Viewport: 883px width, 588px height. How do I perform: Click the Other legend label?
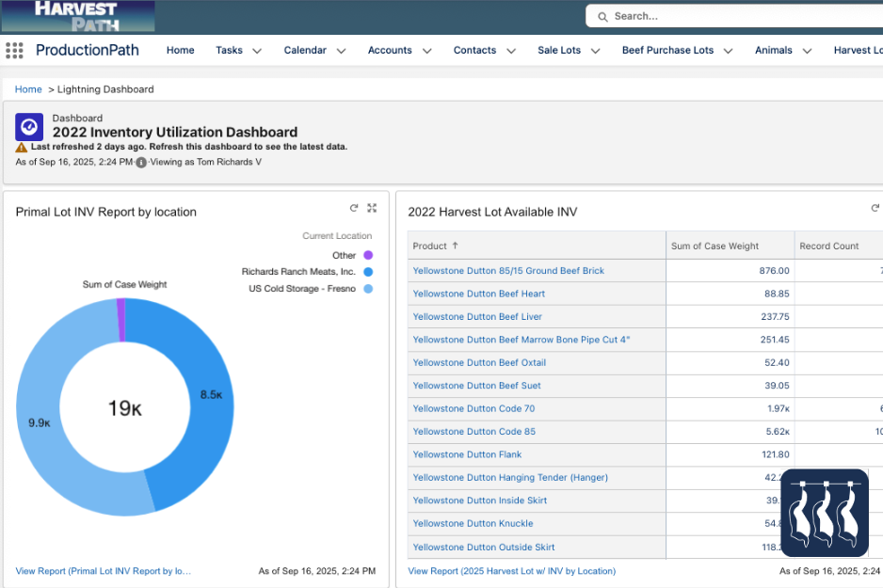[x=345, y=256]
